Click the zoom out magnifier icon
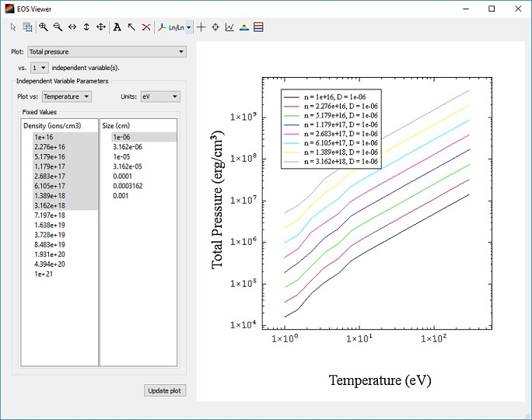The width and height of the screenshot is (532, 420). coord(58,27)
